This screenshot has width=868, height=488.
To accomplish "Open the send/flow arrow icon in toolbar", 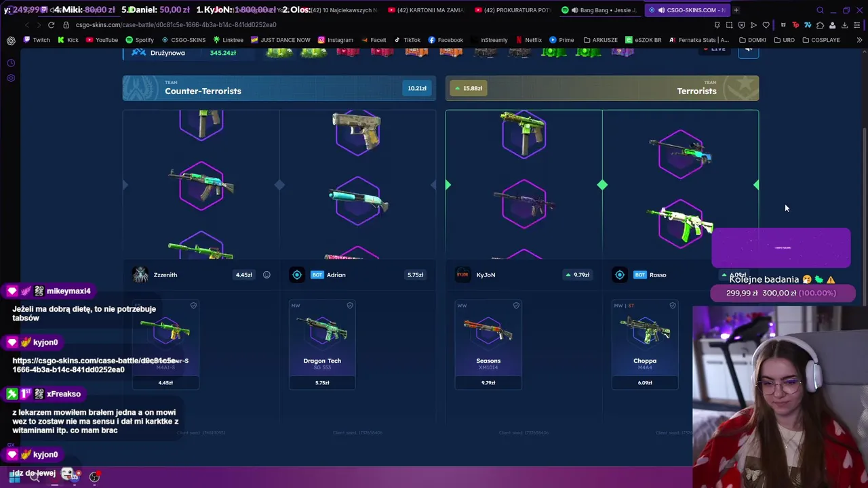I will point(753,25).
